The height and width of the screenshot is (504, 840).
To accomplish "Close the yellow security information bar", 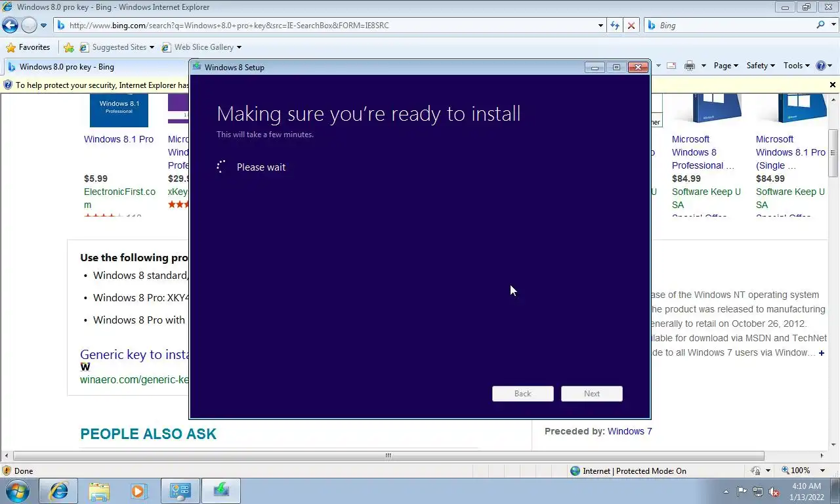I will (833, 85).
